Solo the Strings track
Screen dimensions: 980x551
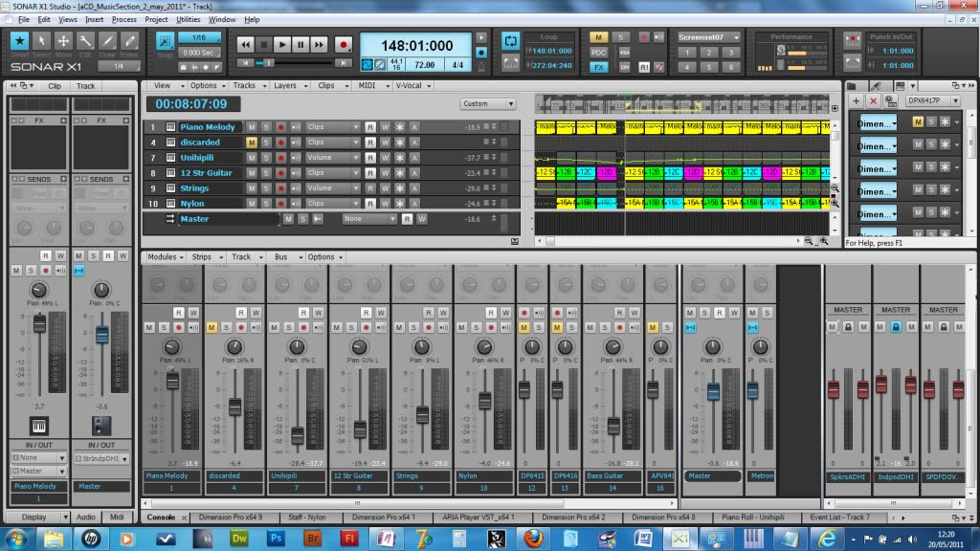click(266, 188)
